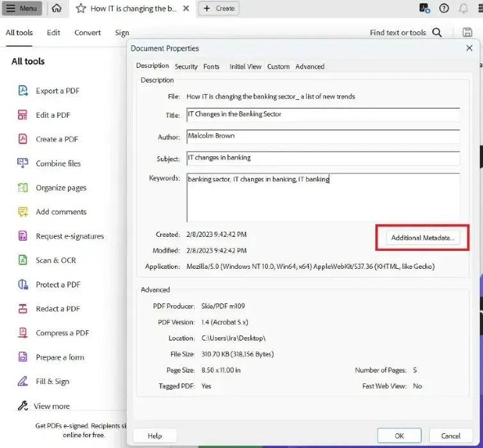
Task: Click the search magnifier icon
Action: [437, 32]
